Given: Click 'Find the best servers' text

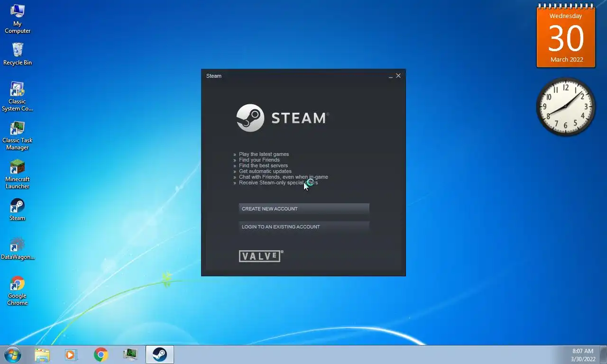Looking at the screenshot, I should tap(263, 165).
